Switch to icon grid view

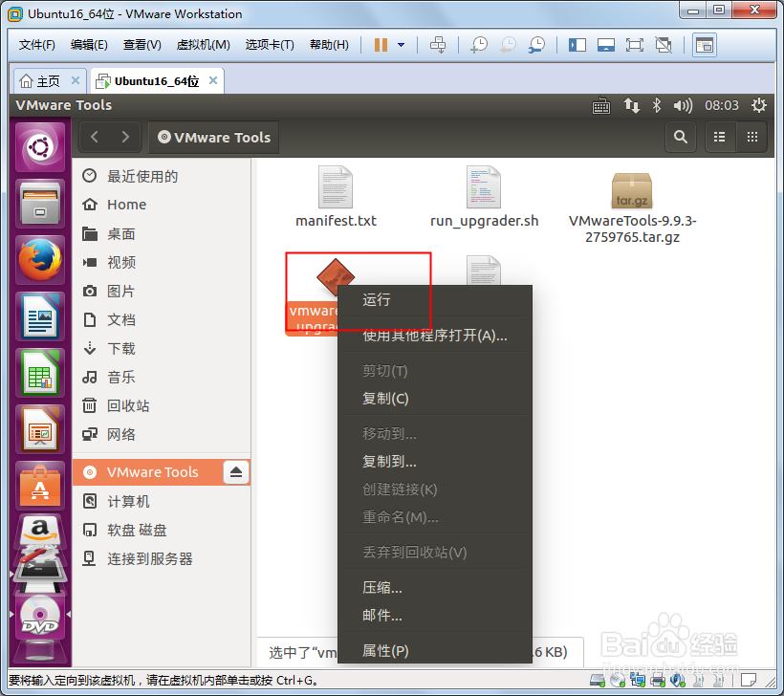pos(752,137)
